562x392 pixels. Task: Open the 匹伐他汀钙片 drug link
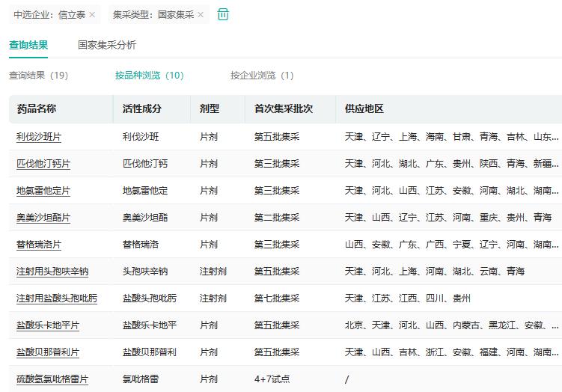43,164
